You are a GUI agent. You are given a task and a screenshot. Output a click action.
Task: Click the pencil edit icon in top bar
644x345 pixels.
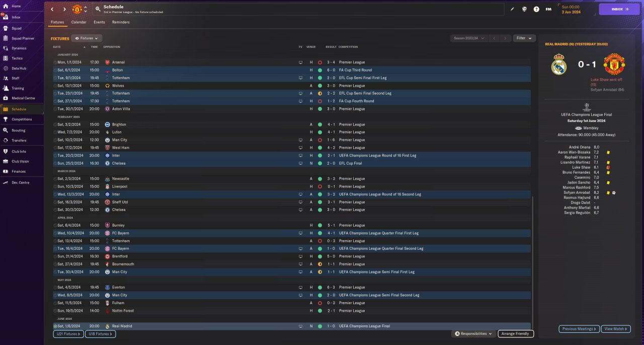coord(512,9)
